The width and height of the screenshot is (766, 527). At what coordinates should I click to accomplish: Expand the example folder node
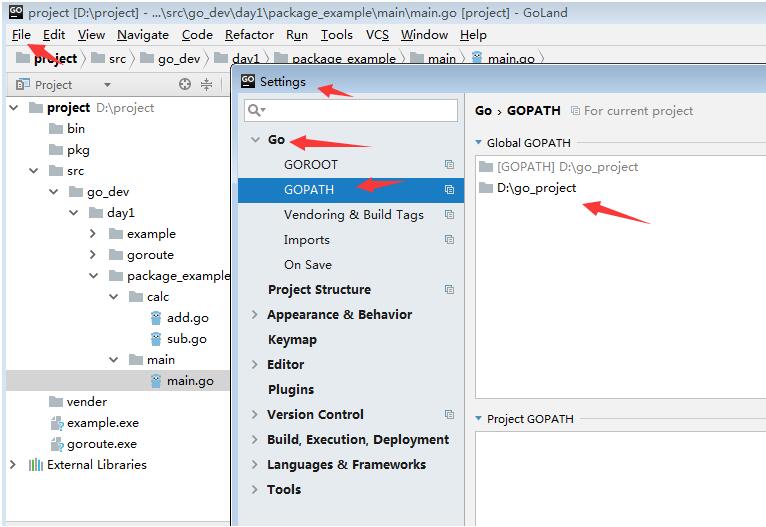pyautogui.click(x=93, y=233)
